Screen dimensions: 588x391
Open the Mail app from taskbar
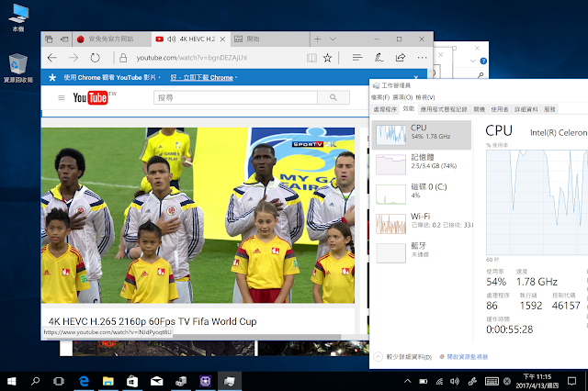(157, 381)
